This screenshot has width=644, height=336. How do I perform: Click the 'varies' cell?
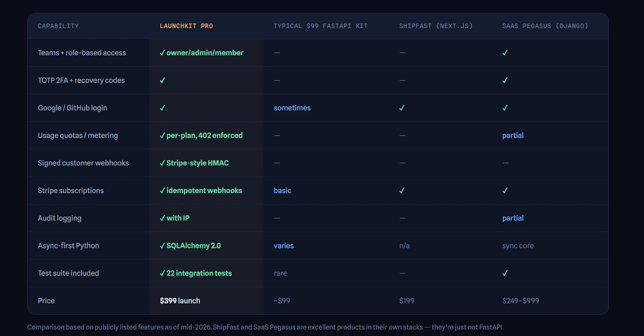coord(284,246)
